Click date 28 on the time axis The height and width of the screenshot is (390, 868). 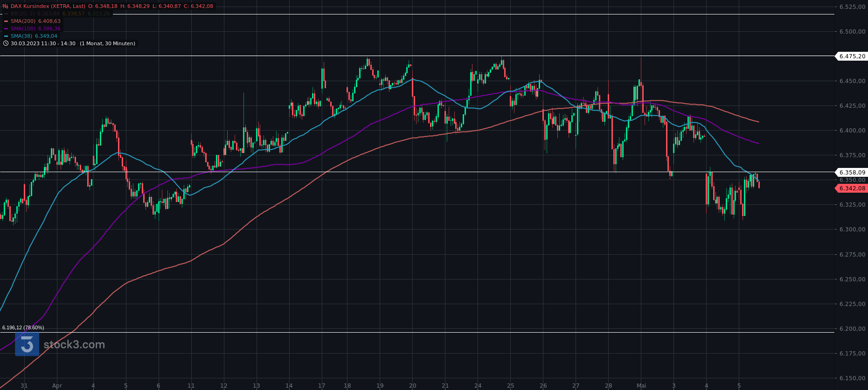click(x=609, y=386)
